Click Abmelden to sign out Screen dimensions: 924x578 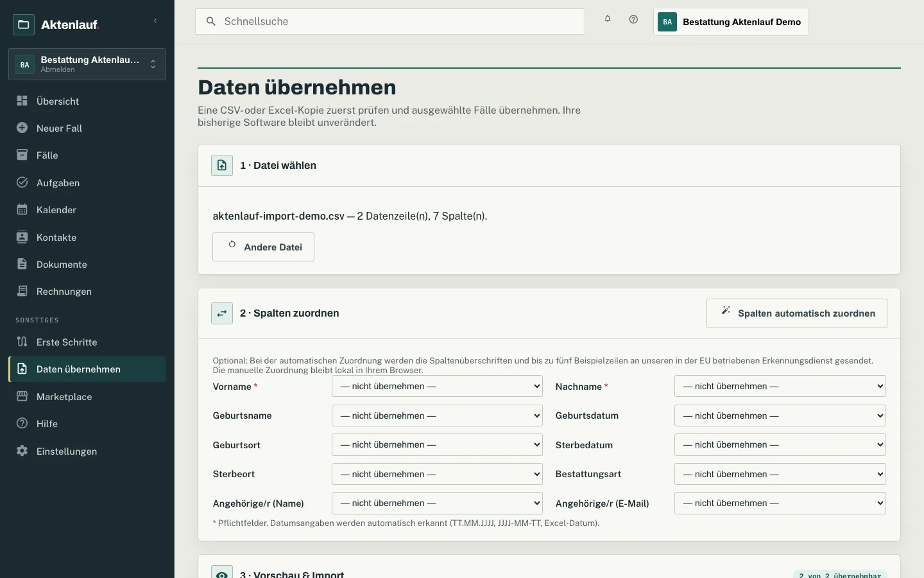pos(58,69)
